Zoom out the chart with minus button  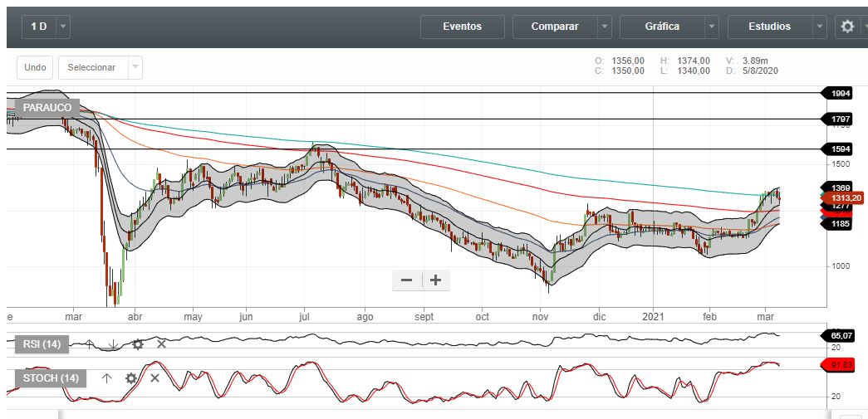point(407,280)
